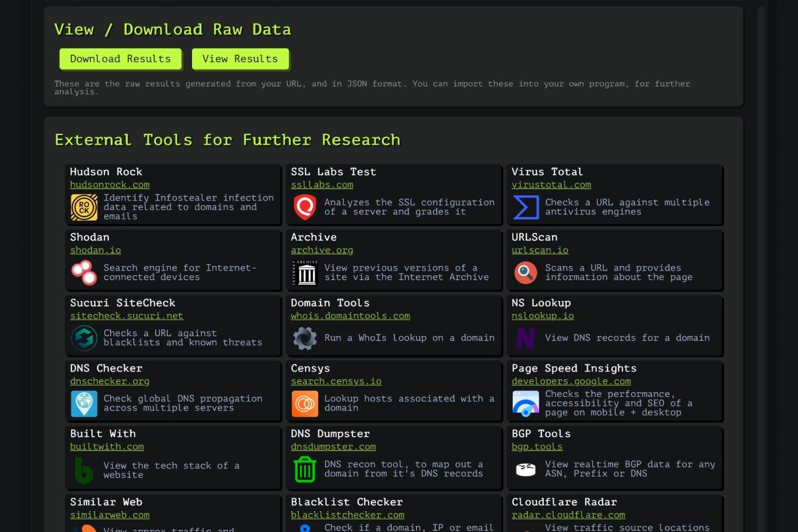Open the developers.google.com link
This screenshot has width=798, height=532.
point(571,381)
